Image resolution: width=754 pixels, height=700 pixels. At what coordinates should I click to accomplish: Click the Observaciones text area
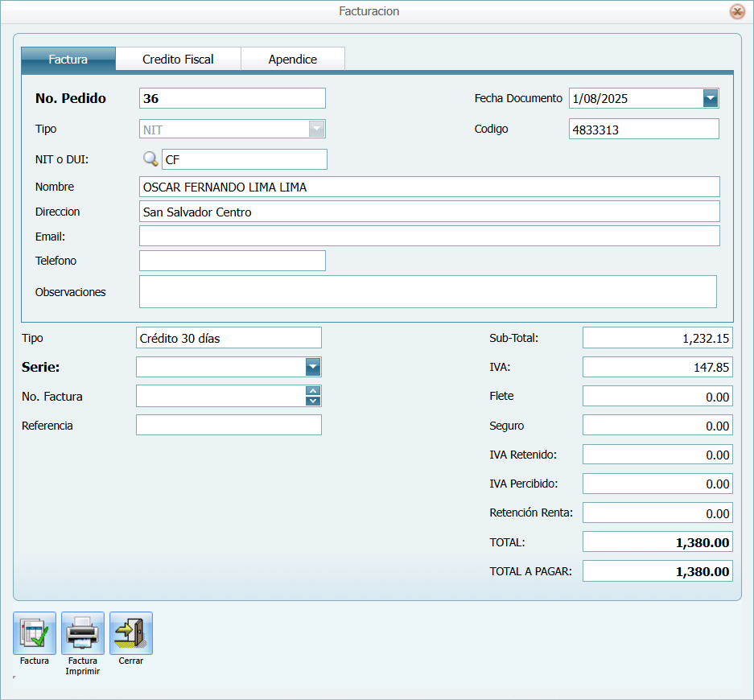(427, 291)
